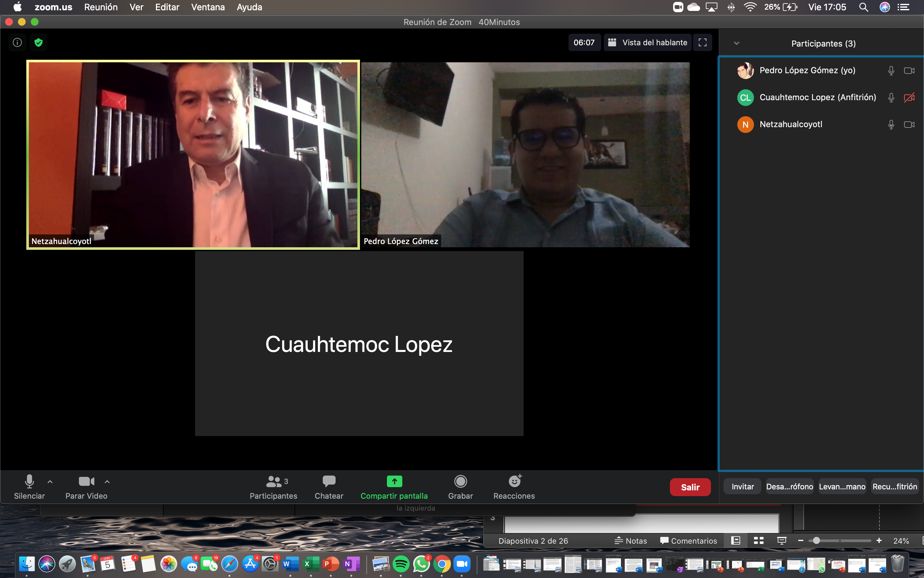This screenshot has width=924, height=578.
Task: Toggle Pedro López Gómez microphone icon
Action: 891,71
